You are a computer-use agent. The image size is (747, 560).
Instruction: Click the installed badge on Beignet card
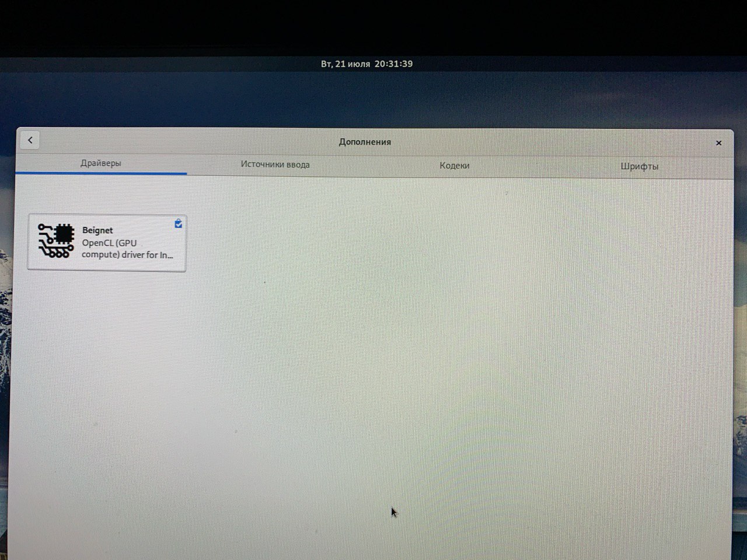178,223
